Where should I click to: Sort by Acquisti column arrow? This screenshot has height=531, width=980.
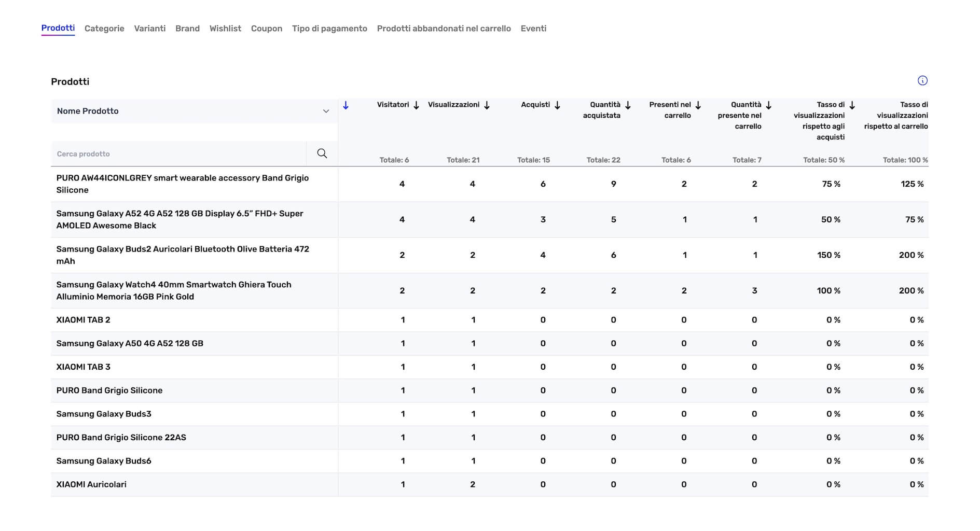557,105
